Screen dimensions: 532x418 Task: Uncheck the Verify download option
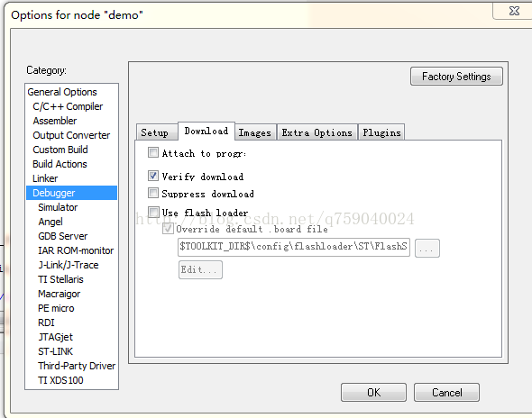(x=153, y=176)
